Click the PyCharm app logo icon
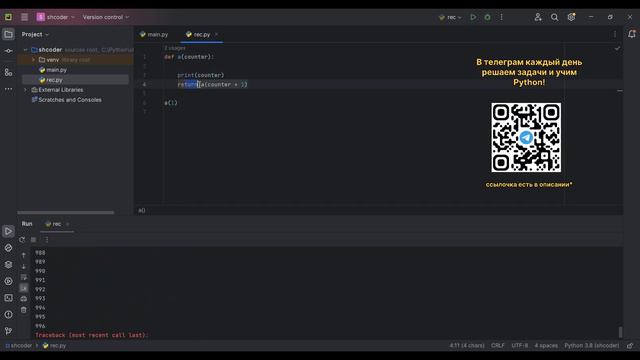 8,17
